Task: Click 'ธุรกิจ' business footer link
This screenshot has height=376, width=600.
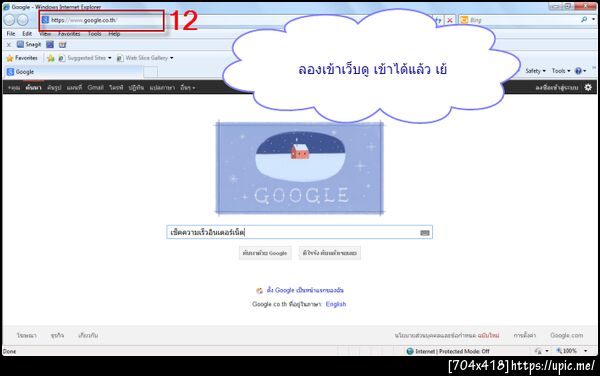Action: pyautogui.click(x=57, y=335)
